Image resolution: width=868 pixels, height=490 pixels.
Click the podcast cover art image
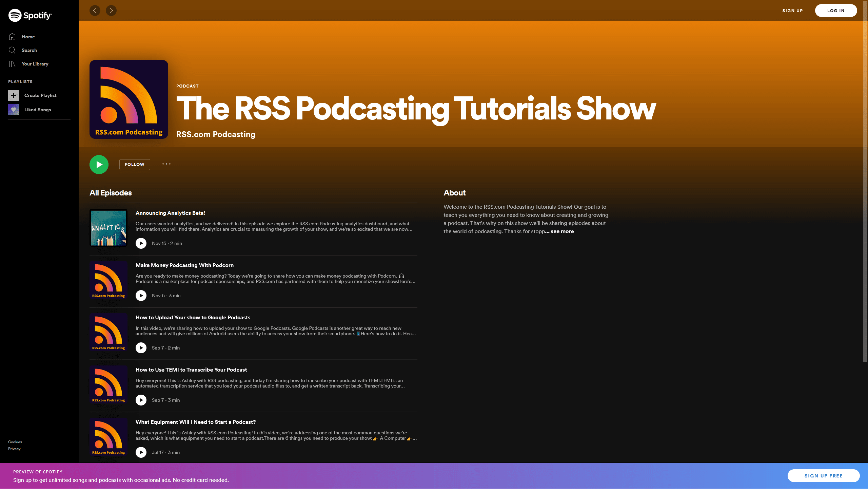pyautogui.click(x=129, y=99)
